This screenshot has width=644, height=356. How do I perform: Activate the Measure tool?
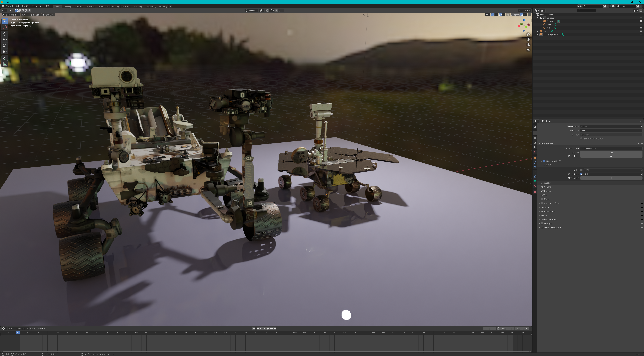5,64
